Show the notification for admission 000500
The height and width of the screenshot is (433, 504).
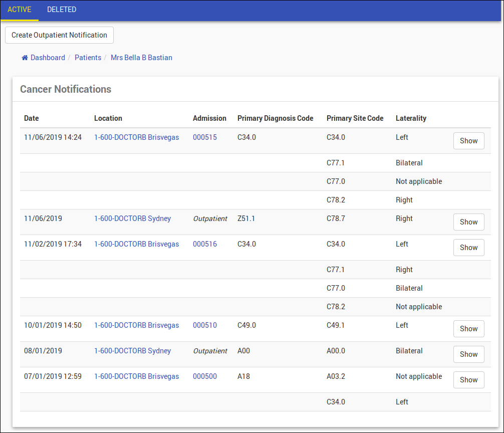[468, 380]
